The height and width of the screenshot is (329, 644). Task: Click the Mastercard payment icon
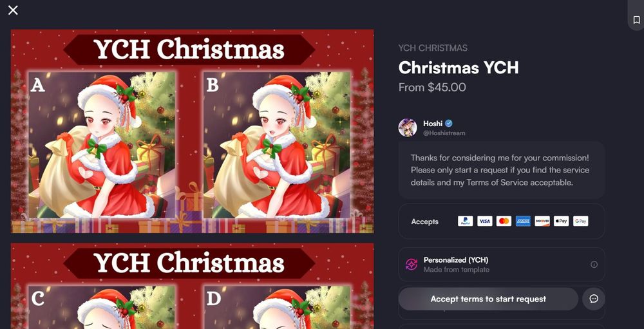(x=504, y=221)
